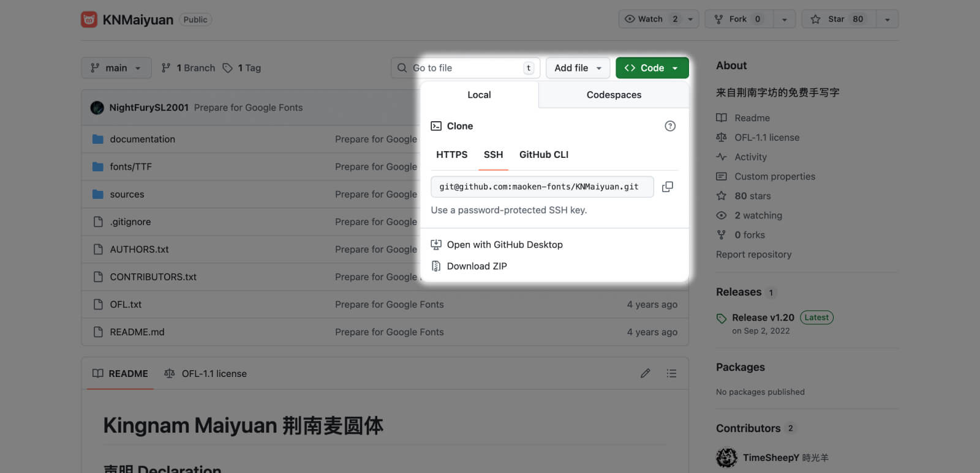980x473 pixels.
Task: Open the KNMaiyuan repository name link
Action: (x=138, y=20)
